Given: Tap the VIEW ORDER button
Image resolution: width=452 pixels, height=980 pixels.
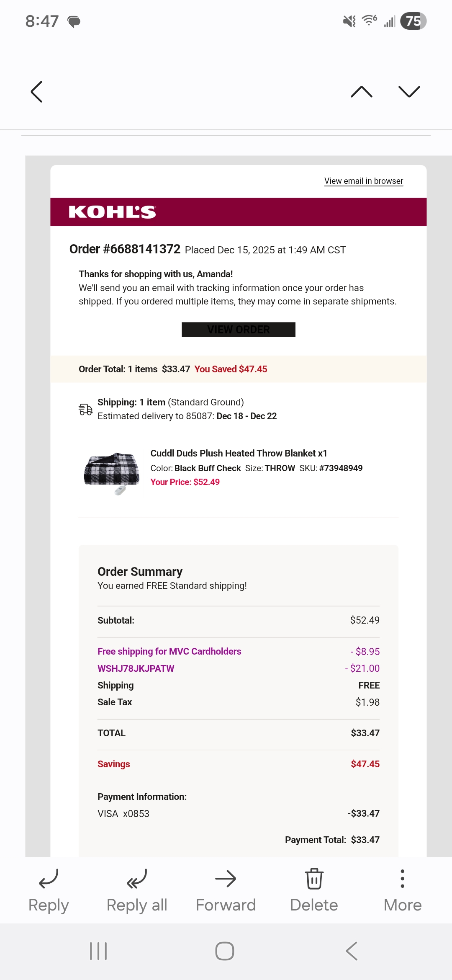Looking at the screenshot, I should tap(239, 330).
